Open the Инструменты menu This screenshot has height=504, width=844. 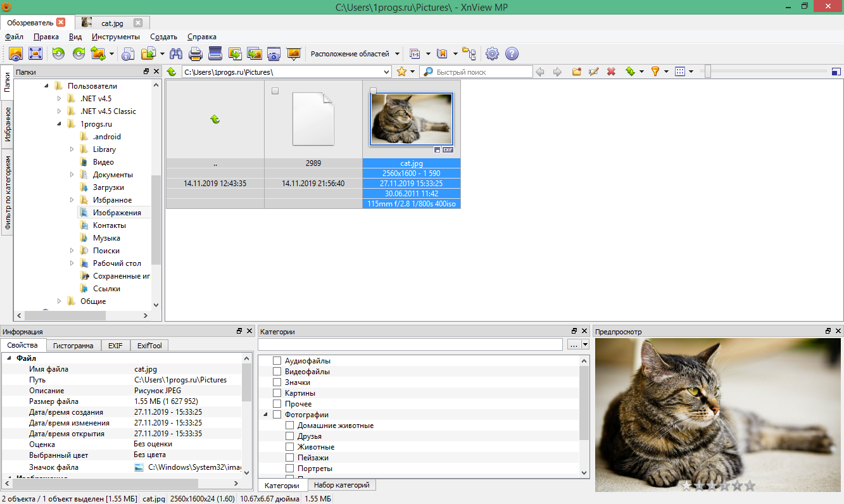[x=117, y=37]
